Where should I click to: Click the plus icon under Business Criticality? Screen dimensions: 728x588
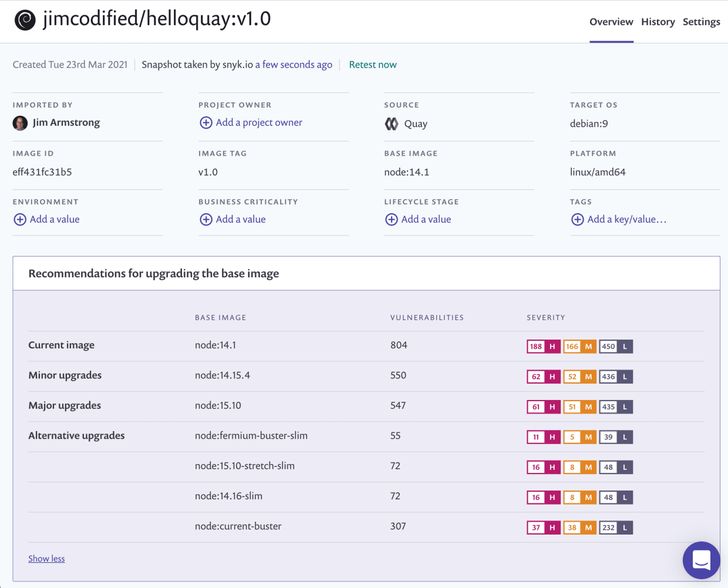coord(206,220)
